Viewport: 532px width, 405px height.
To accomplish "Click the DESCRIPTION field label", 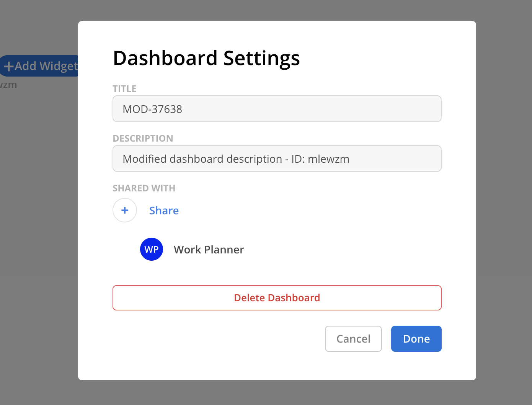I will pos(143,139).
